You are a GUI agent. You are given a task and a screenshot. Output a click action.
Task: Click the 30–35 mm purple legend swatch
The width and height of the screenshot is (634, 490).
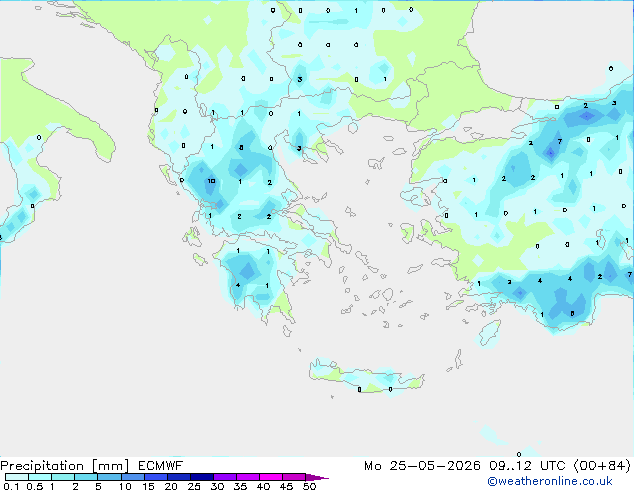click(225, 477)
